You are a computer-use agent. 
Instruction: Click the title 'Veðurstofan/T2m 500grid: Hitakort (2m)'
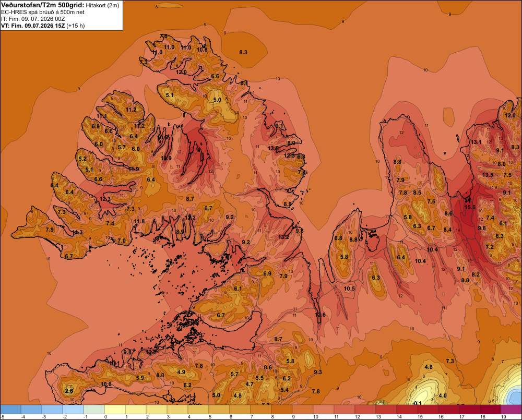[60, 5]
